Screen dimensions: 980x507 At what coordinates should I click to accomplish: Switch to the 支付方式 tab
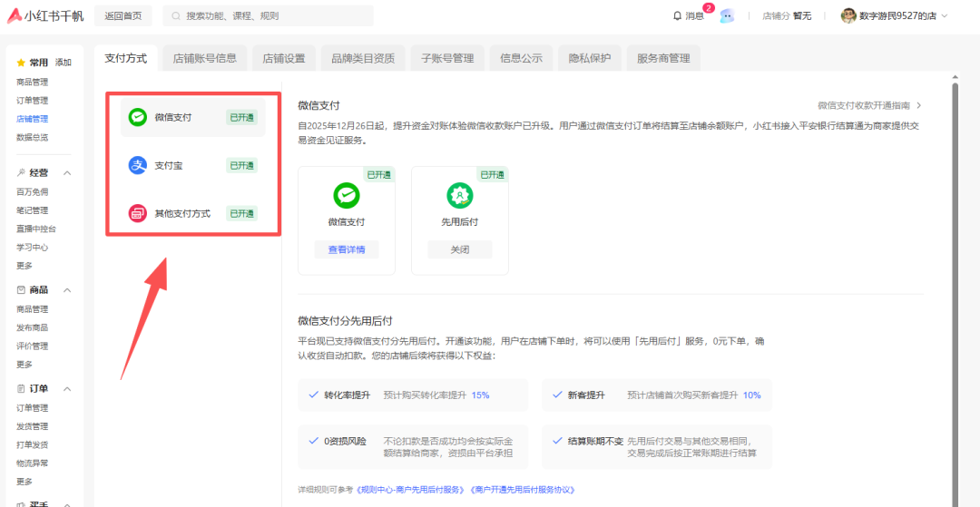126,59
